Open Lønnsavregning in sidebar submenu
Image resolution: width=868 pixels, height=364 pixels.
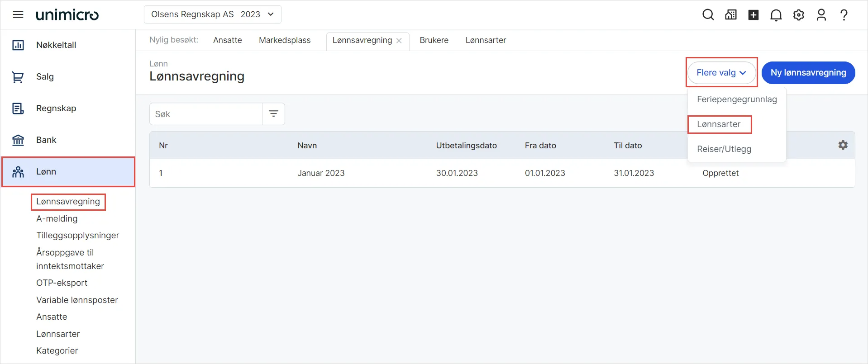point(68,202)
